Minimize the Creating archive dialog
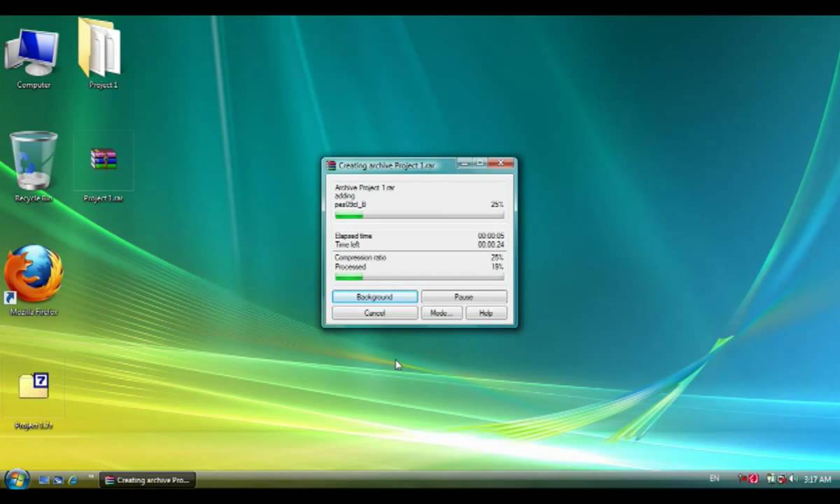 click(x=464, y=163)
